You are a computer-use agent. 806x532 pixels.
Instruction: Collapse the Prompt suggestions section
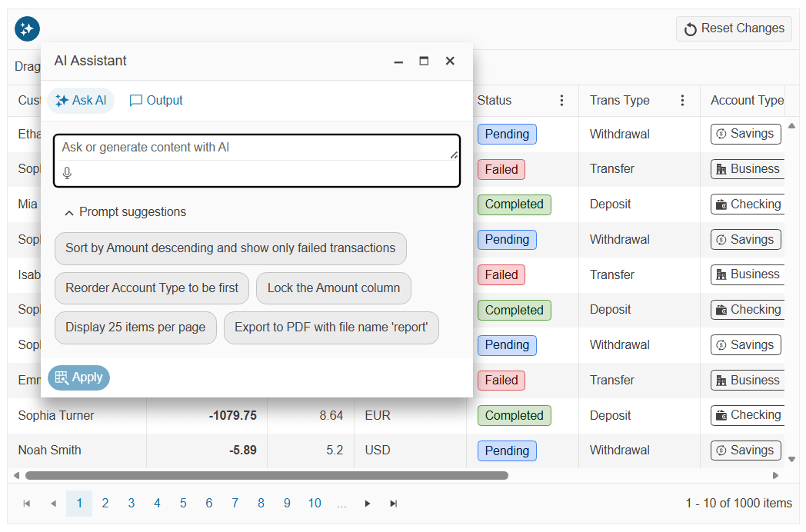tap(68, 211)
